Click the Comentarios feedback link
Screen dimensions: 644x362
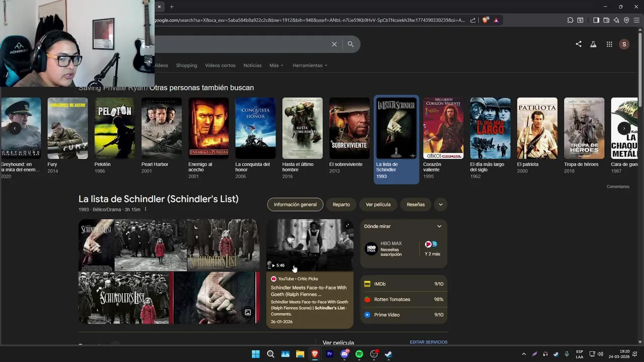pos(618,187)
